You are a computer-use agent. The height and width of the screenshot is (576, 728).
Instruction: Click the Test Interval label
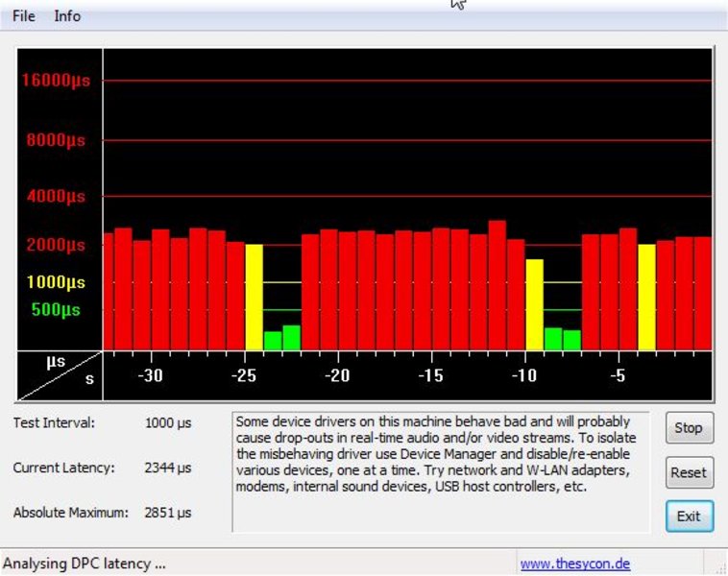(x=54, y=422)
